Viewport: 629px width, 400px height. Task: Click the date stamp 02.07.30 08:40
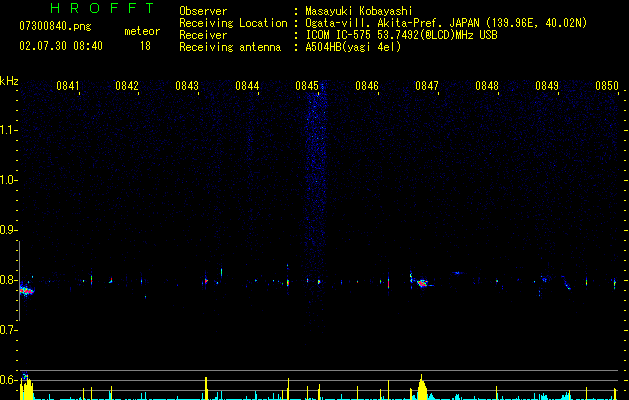(61, 46)
